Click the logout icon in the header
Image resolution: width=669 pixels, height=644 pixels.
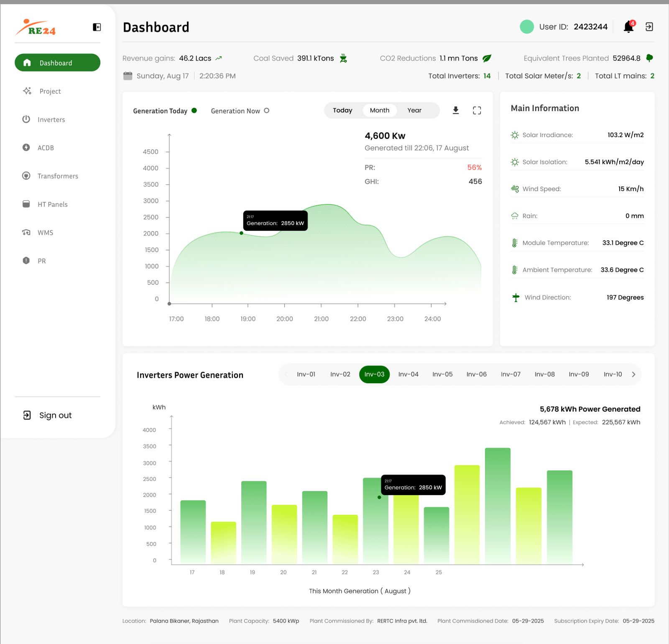coord(649,27)
